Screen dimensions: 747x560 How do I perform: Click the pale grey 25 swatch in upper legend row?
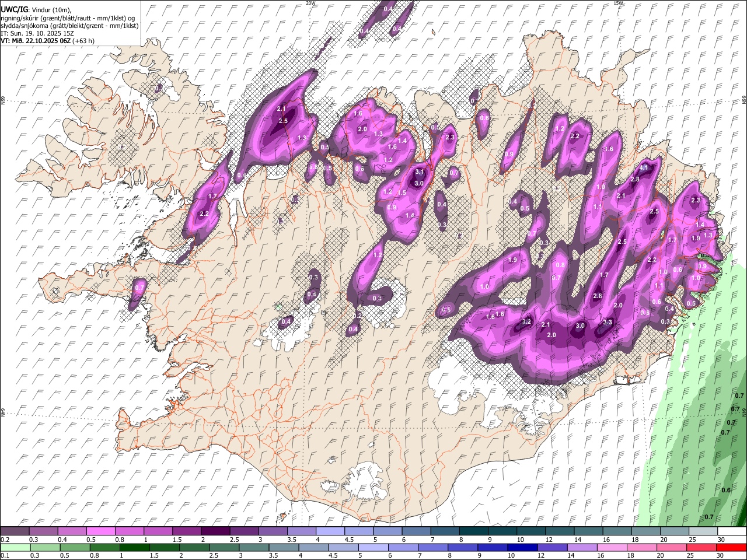(703, 531)
